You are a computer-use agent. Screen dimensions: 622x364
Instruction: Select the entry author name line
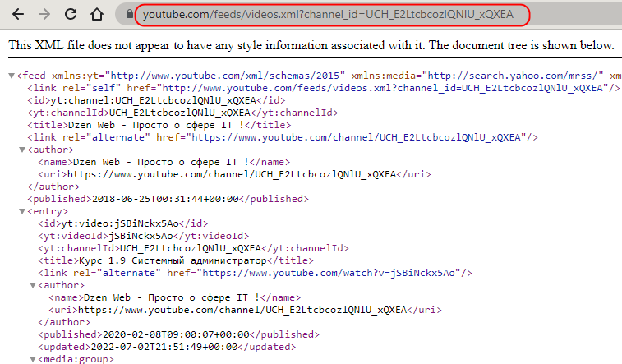174,297
